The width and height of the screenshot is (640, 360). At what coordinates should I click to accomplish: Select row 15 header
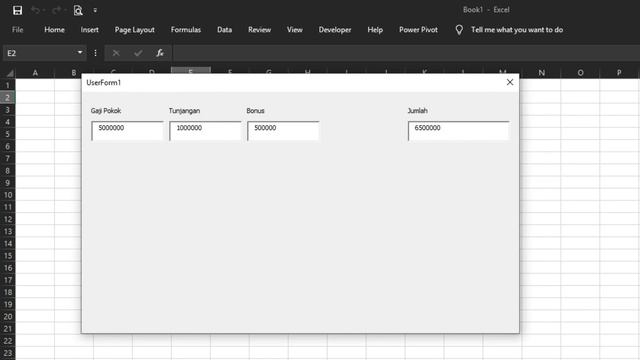click(7, 256)
